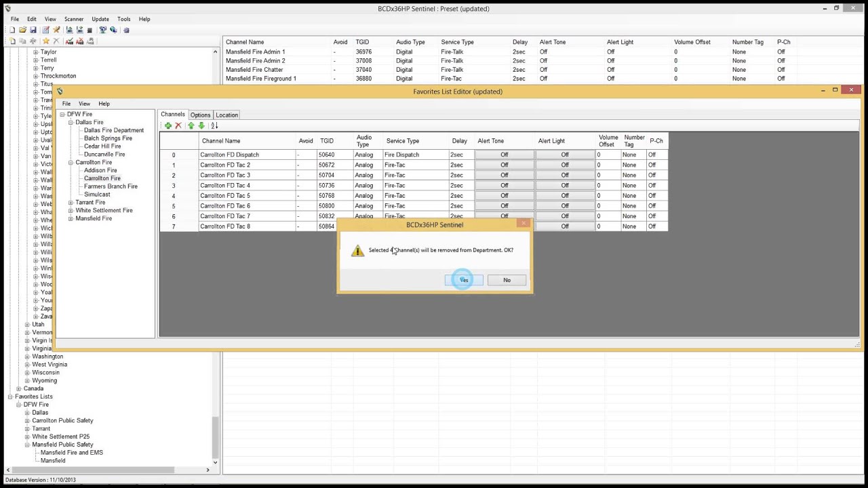This screenshot has height=488, width=868.
Task: Confirm removal with the Yes button
Action: [x=464, y=280]
